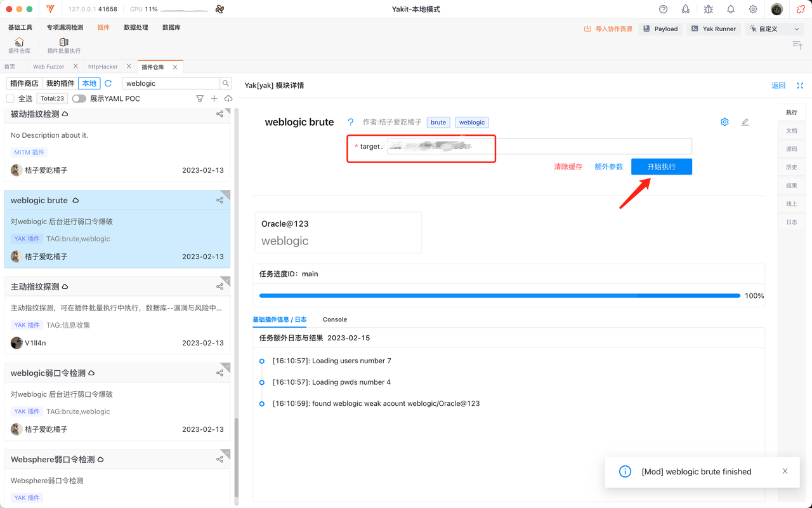Viewport: 812px width, 508px height.
Task: Share the weblogic弱口令检测 plugin
Action: tap(219, 373)
